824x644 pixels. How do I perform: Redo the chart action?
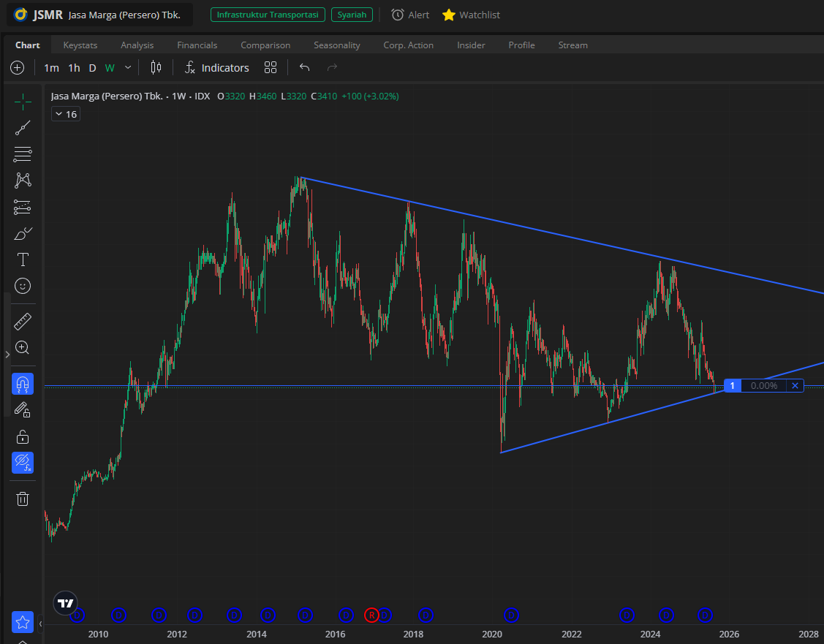click(x=332, y=67)
